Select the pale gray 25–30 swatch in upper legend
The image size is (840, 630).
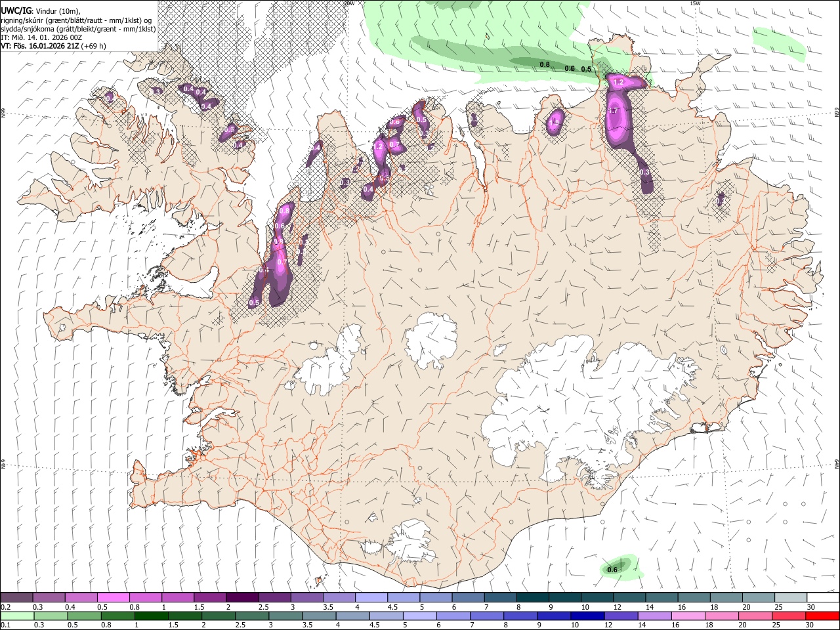[x=789, y=597]
